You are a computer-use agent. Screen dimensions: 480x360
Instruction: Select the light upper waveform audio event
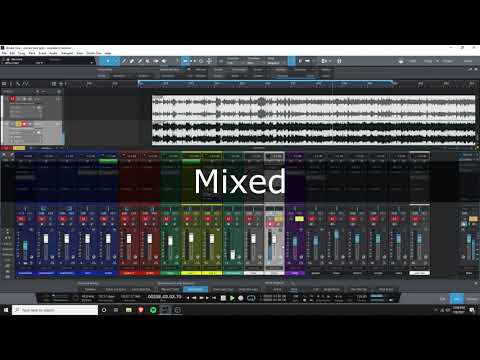[314, 108]
